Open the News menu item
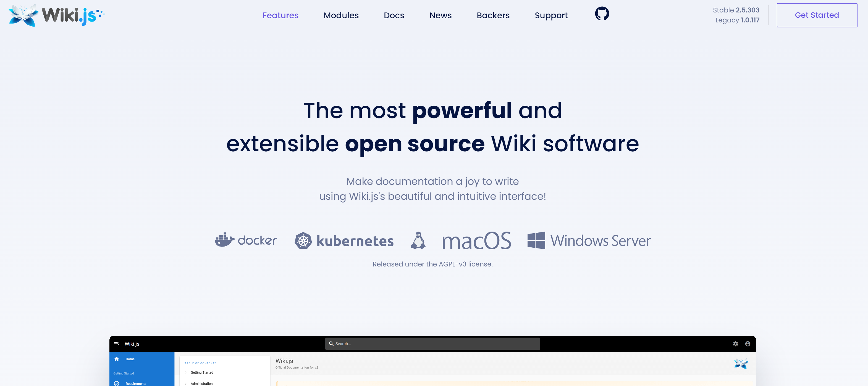The width and height of the screenshot is (868, 386). coord(440,15)
